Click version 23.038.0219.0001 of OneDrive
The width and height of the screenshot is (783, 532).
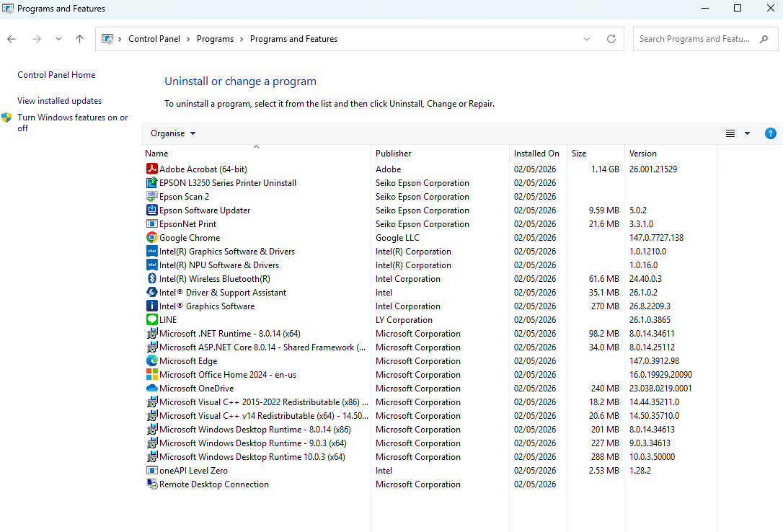[x=660, y=389]
